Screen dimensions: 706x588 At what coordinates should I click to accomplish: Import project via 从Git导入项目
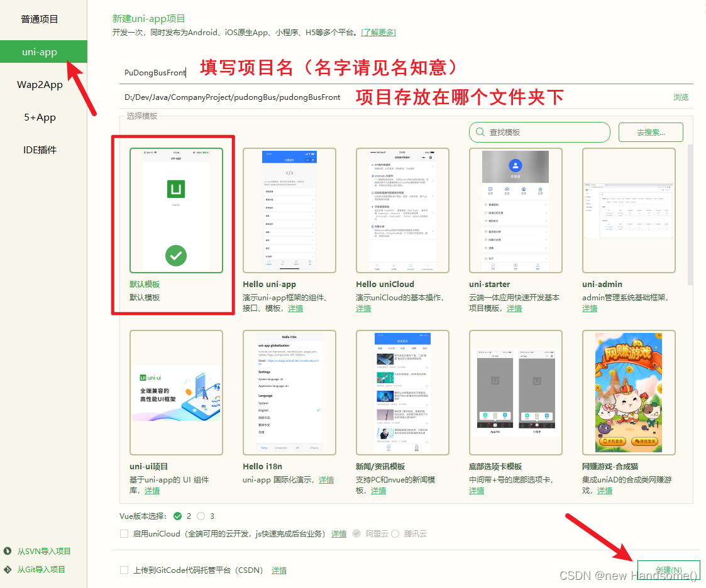pos(41,570)
